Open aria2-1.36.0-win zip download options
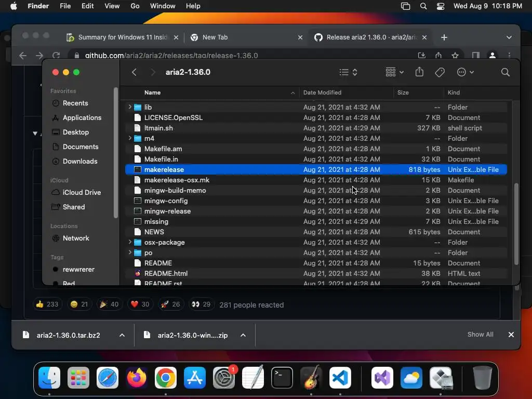 coord(243,335)
